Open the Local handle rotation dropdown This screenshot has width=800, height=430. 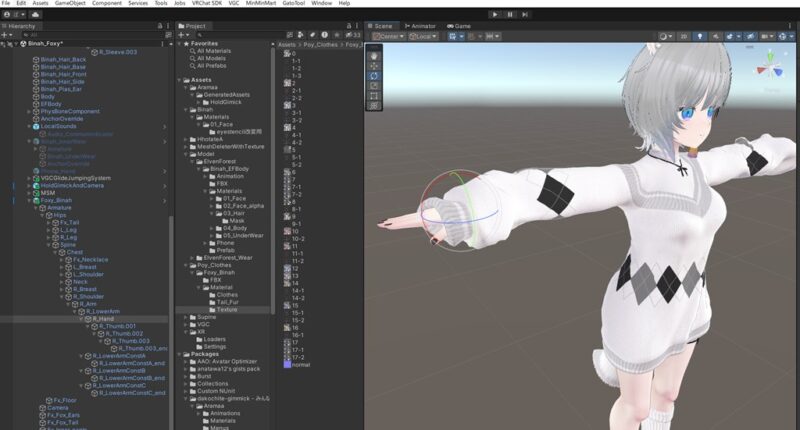coord(424,37)
